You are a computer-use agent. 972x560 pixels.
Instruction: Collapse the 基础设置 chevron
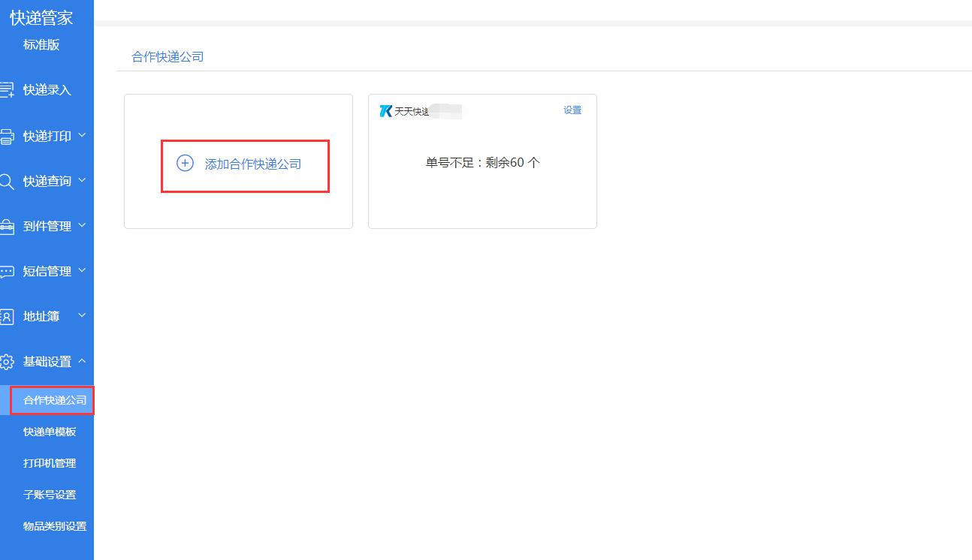point(82,361)
